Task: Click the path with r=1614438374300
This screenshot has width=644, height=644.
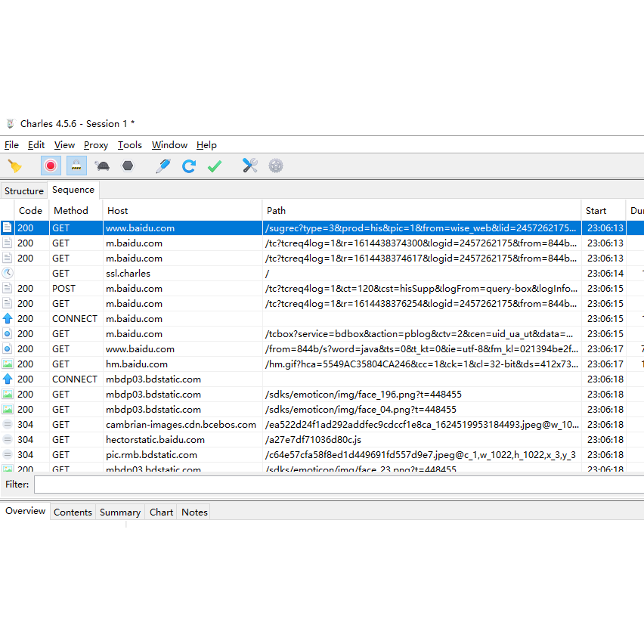Action: (x=421, y=243)
